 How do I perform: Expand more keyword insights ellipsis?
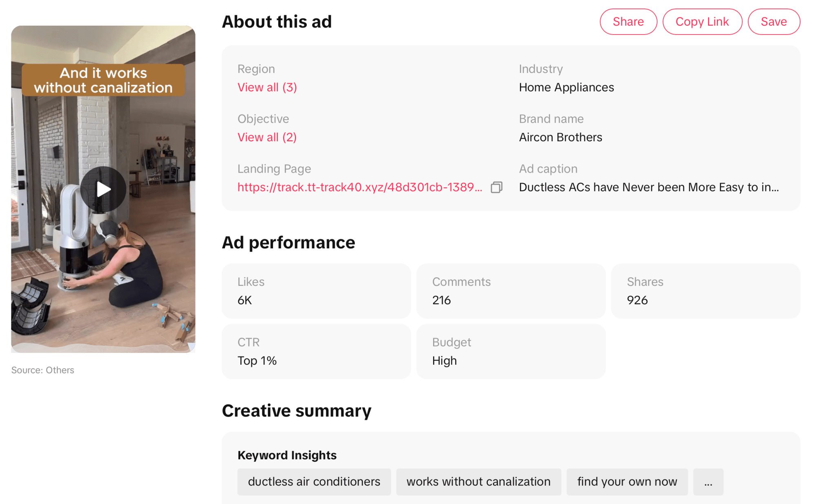click(x=708, y=482)
